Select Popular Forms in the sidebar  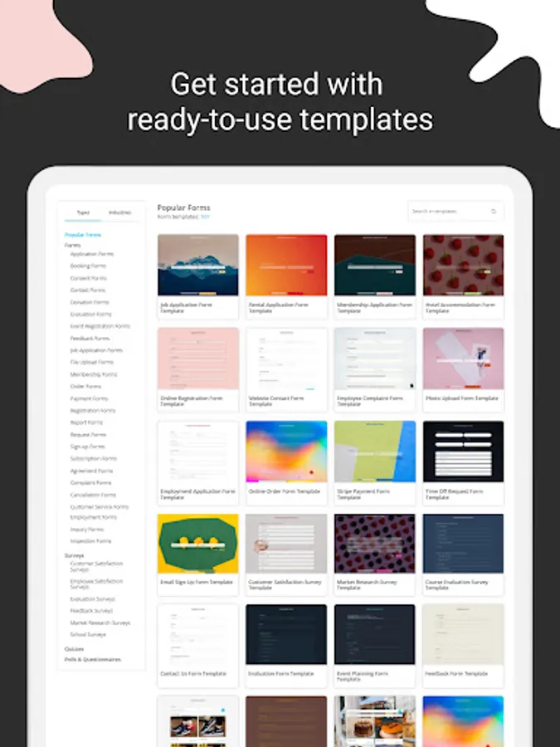83,235
